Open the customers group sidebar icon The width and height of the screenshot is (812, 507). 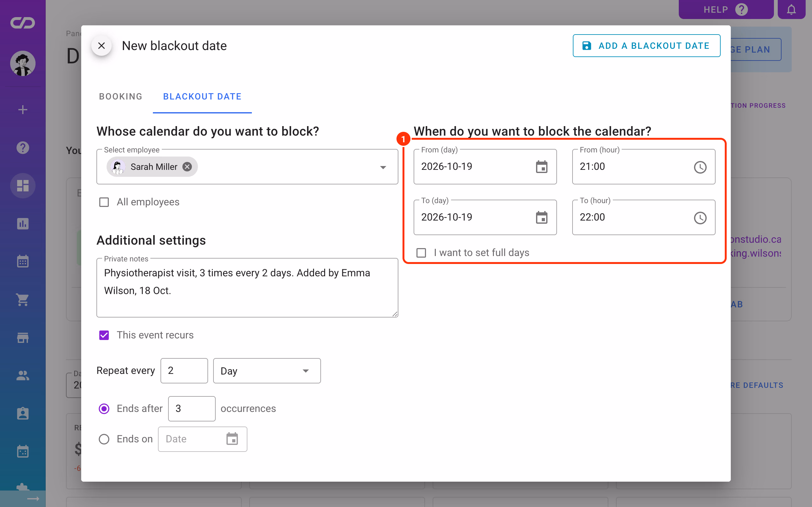(23, 375)
